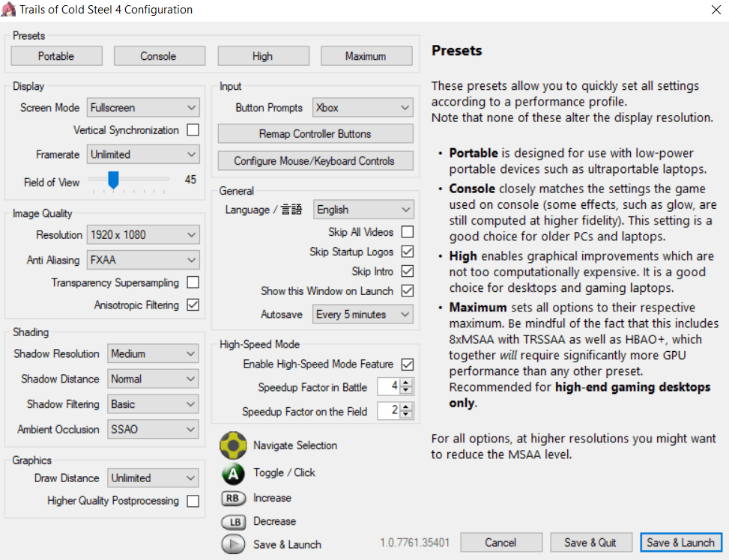Click the Speedup Factor on the Field value field
729x560 pixels.
tap(390, 410)
